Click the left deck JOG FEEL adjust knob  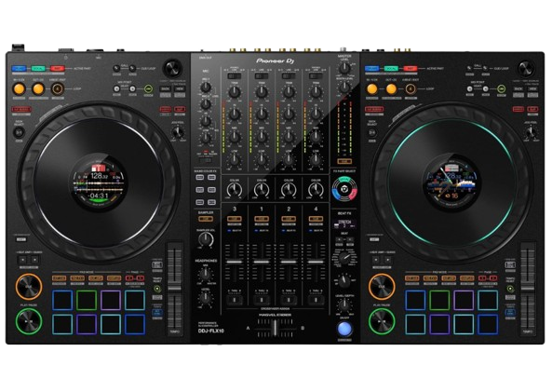[178, 132]
